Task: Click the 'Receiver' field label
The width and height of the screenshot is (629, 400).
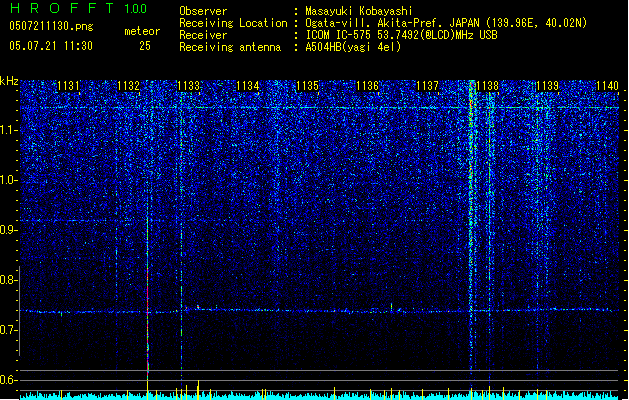Action: [203, 35]
